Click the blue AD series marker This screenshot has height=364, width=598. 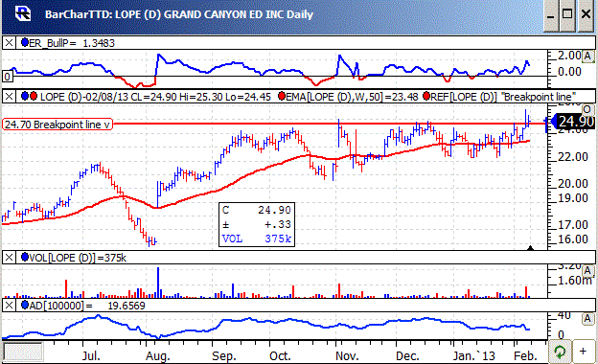tap(25, 306)
